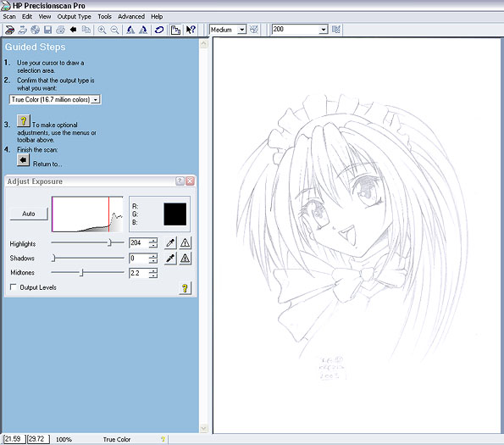Screen dimensions: 504x445
Task: Click the Auto exposure button
Action: (29, 214)
